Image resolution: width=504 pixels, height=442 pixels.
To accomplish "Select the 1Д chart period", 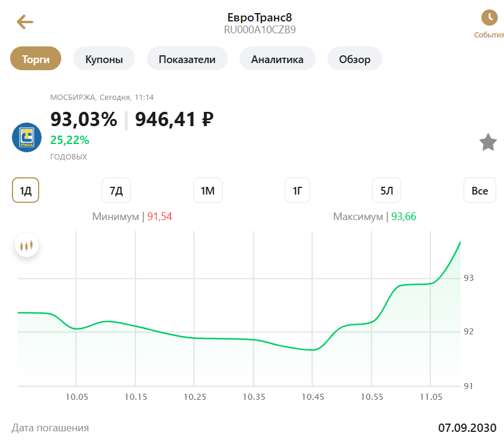I will [x=26, y=190].
